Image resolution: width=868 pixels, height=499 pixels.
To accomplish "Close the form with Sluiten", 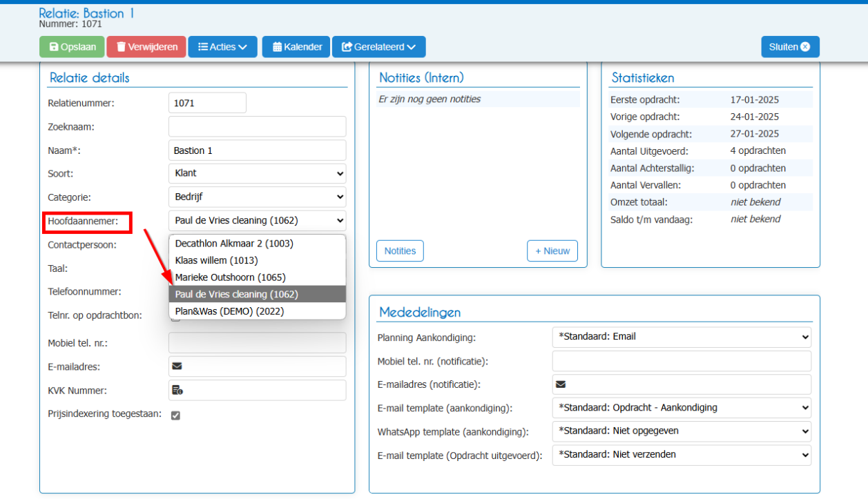I will (x=790, y=47).
